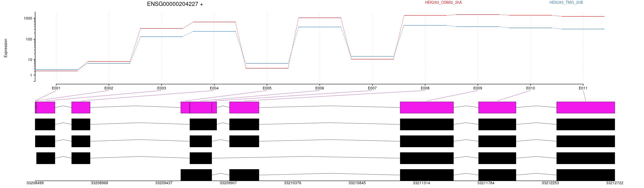Click the blue expression line segment above E005
644x188 pixels.
(x=267, y=63)
